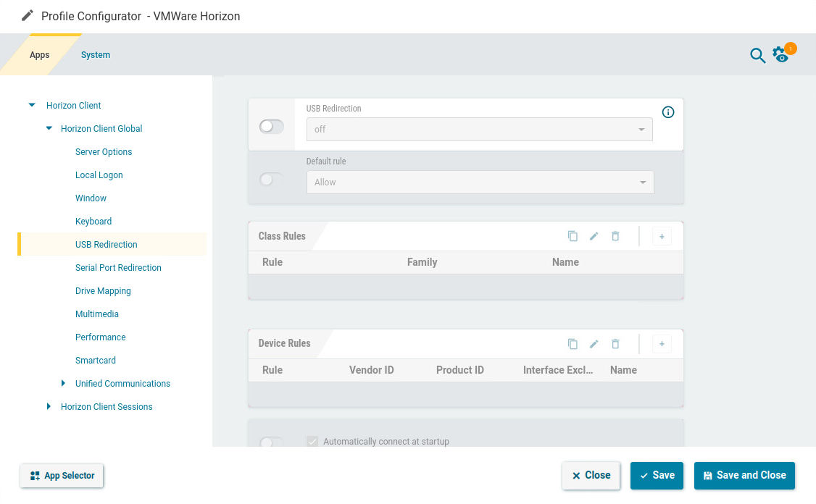Open the settings-eye icon with notification badge
Viewport: 816px width, 504px height.
(x=782, y=54)
